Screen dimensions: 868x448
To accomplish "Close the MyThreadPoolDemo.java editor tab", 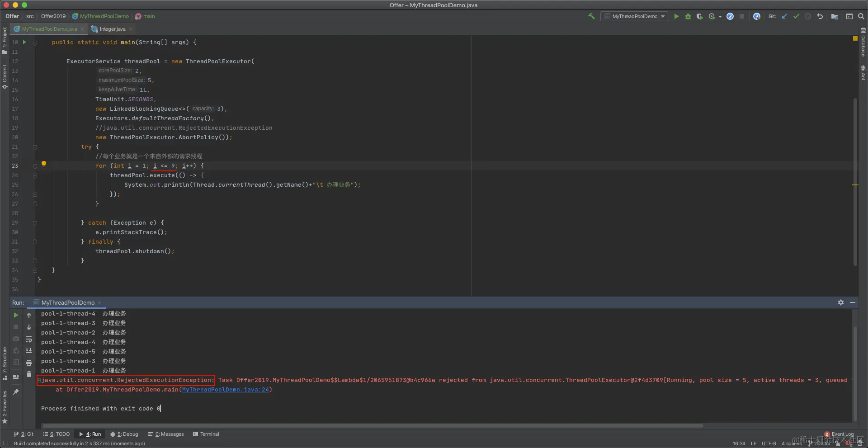I will click(x=82, y=29).
